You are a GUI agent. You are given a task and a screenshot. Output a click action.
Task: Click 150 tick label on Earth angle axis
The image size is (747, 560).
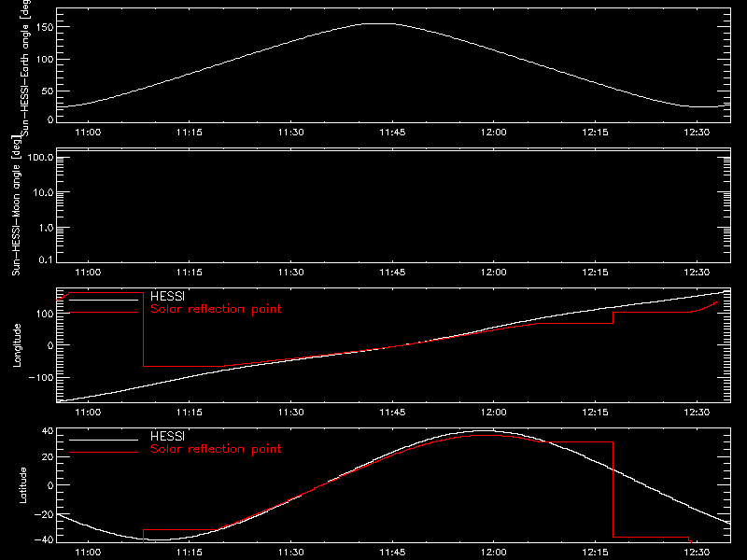[44, 27]
